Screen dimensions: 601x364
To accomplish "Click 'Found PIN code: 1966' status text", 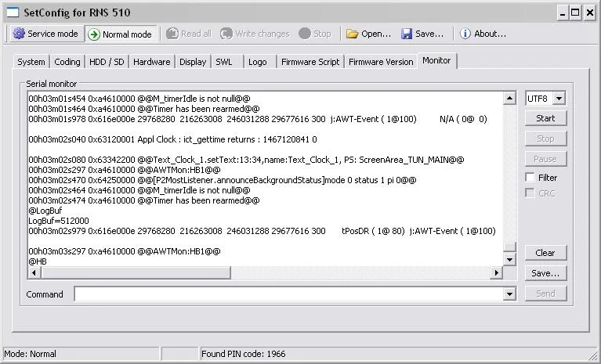I will (244, 354).
